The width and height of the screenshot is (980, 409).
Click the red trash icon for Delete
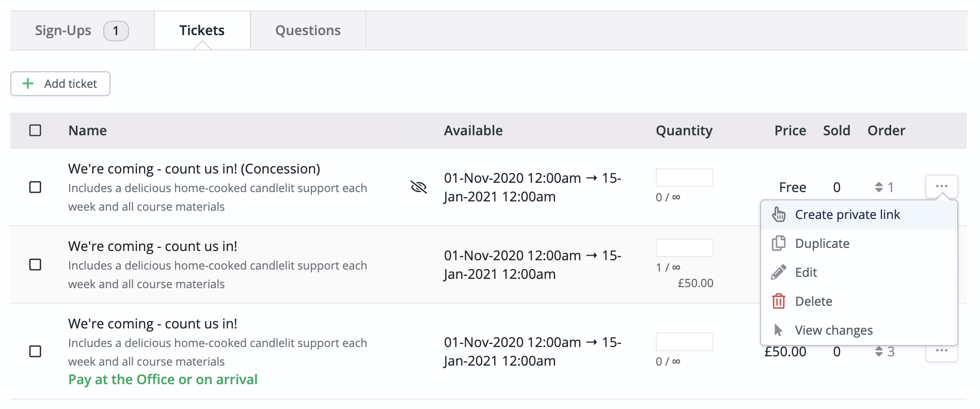point(778,301)
